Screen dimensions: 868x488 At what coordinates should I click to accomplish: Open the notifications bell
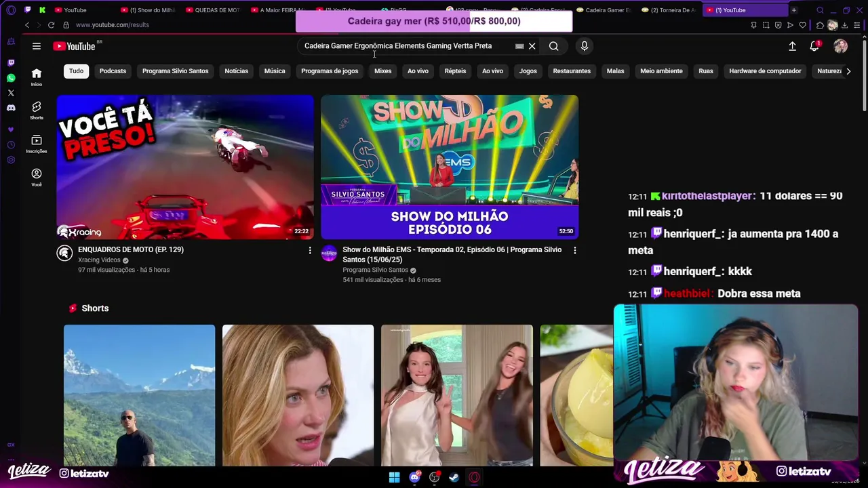(x=814, y=46)
